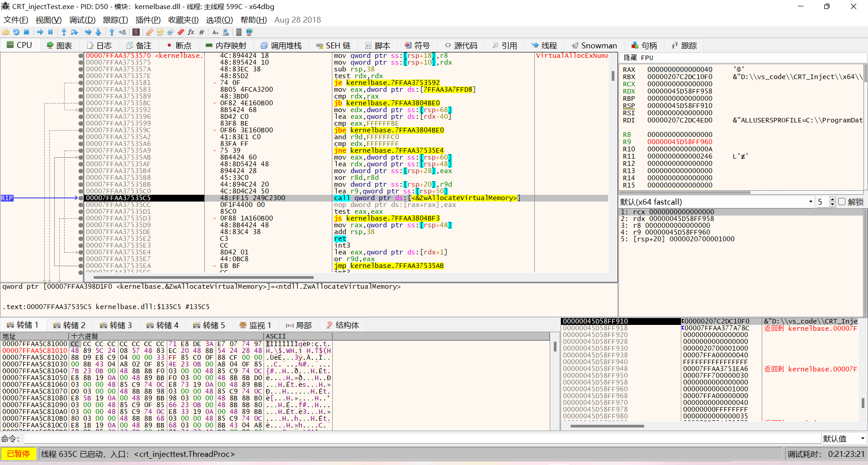Screen dimensions: 868x465
Task: Select the RAX register value
Action: (679, 70)
